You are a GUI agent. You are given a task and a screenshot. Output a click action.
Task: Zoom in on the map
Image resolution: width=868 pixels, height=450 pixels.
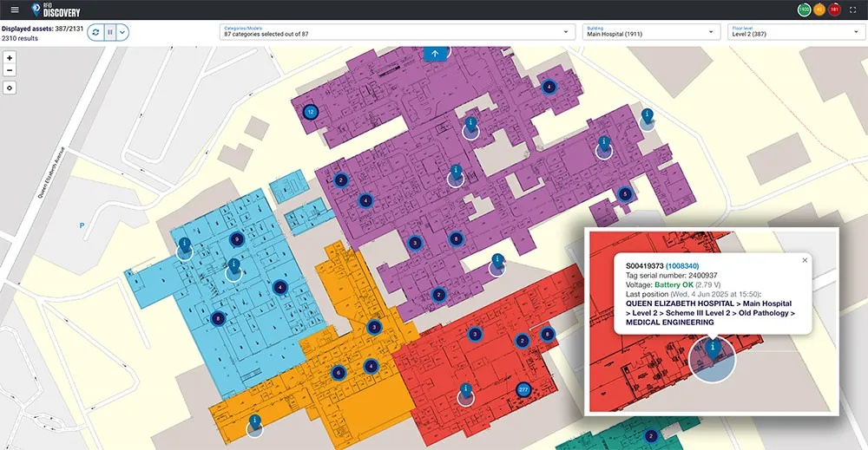pyautogui.click(x=10, y=57)
